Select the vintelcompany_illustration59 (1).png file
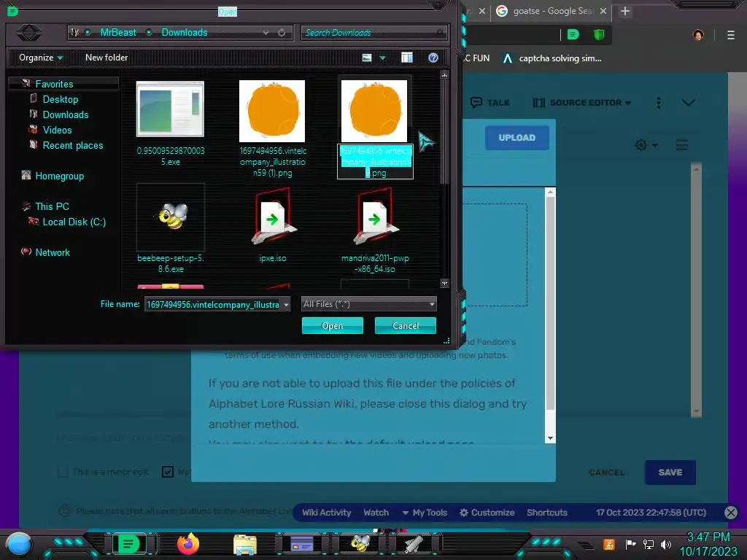 pyautogui.click(x=272, y=111)
